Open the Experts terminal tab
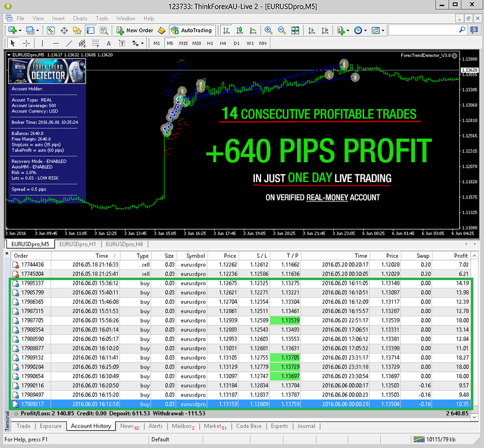Viewport: 484px width, 448px height. pos(279,426)
